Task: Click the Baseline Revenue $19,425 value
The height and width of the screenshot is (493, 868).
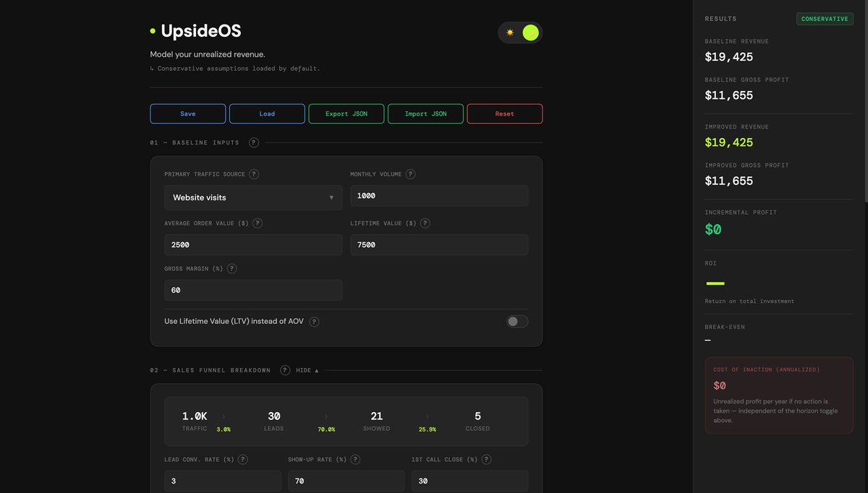Action: [729, 56]
